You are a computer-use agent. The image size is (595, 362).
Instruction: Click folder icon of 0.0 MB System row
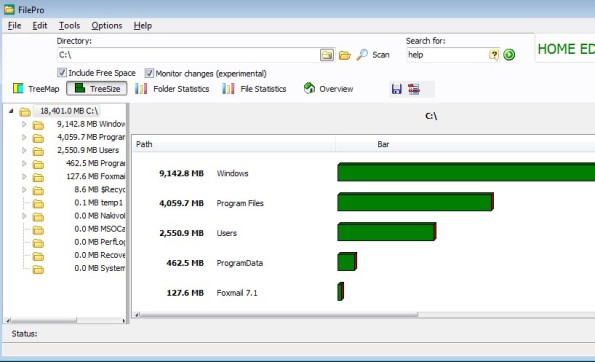pos(38,269)
